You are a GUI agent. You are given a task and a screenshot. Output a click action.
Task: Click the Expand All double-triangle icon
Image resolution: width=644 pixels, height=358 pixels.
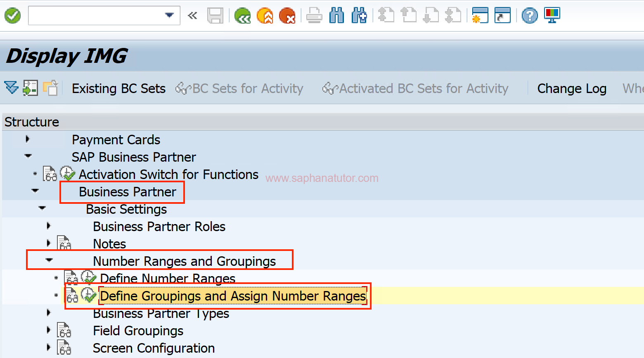tap(12, 88)
